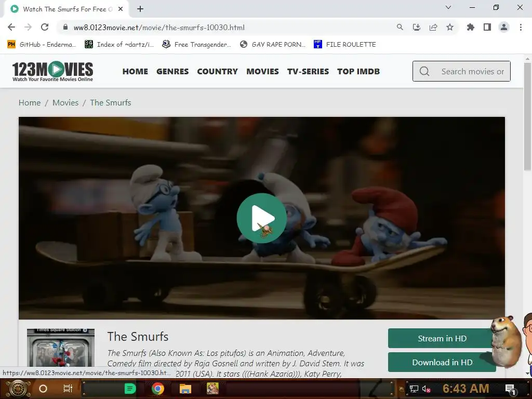Open the GENRES menu

click(x=172, y=72)
